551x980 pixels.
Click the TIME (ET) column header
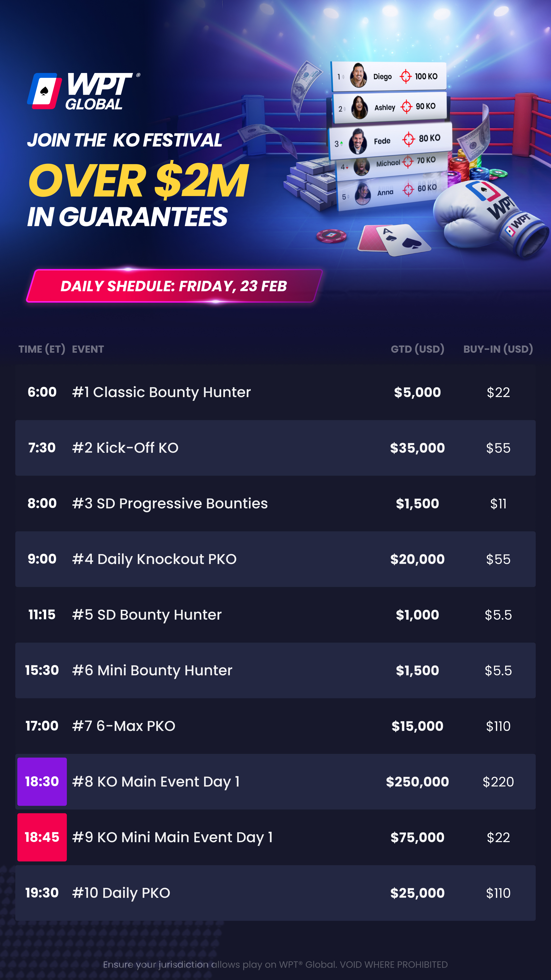(42, 349)
